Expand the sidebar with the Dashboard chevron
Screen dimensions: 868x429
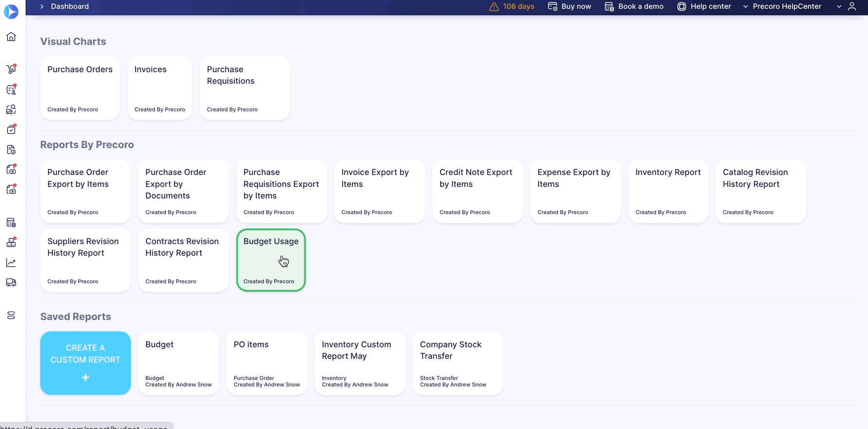tap(42, 6)
